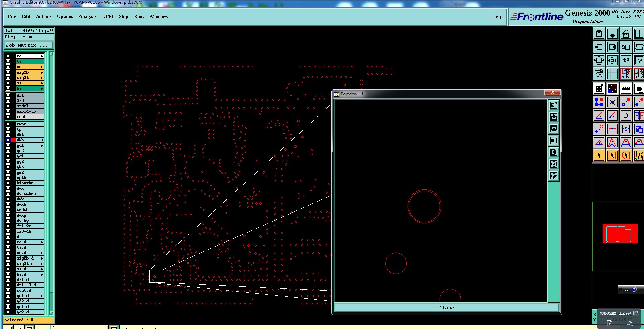This screenshot has height=329, width=644.
Task: Select the ruler measure tool
Action: pos(626,89)
